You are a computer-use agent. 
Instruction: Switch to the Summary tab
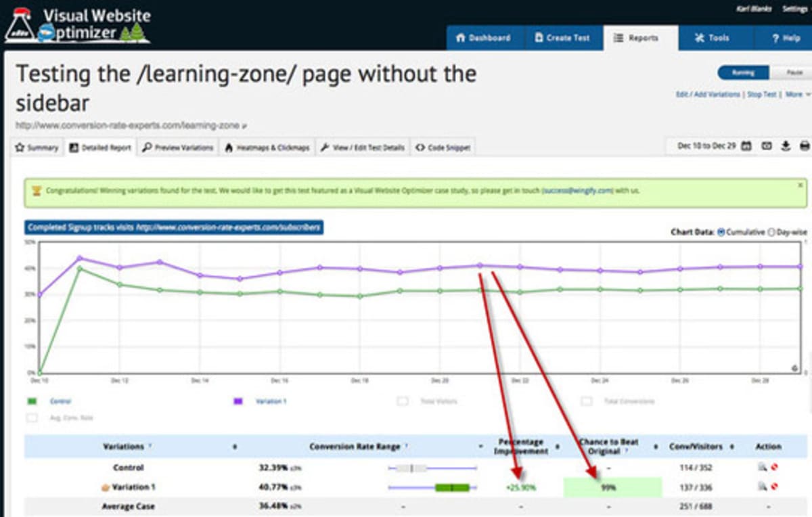tap(37, 147)
